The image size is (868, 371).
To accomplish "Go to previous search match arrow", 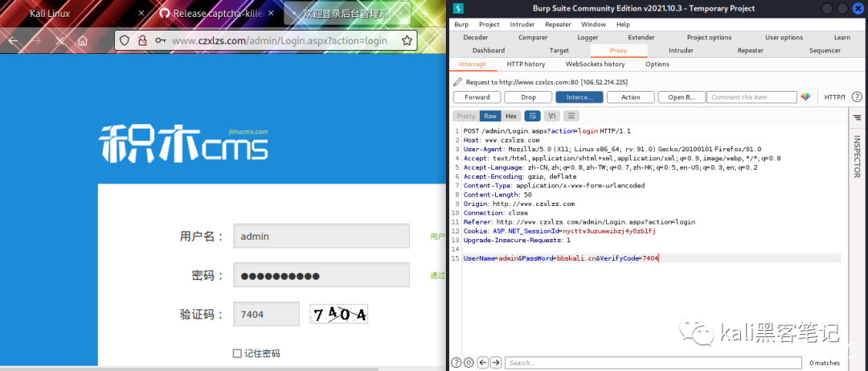I will coord(483,363).
